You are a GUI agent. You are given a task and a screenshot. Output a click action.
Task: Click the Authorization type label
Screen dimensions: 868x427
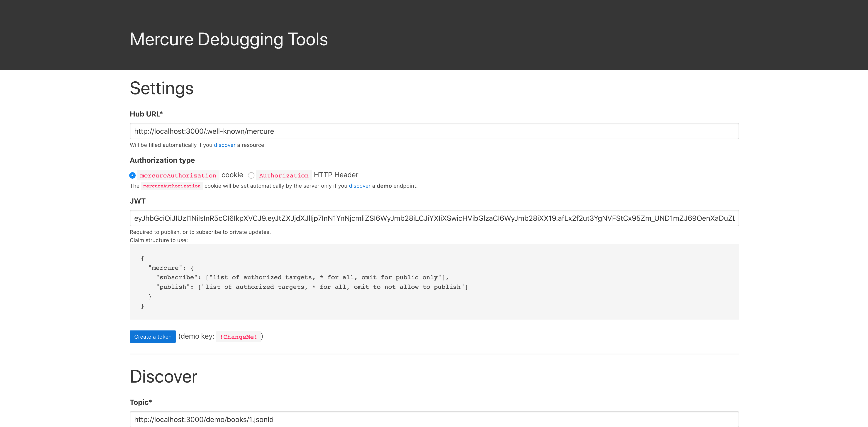tap(162, 160)
